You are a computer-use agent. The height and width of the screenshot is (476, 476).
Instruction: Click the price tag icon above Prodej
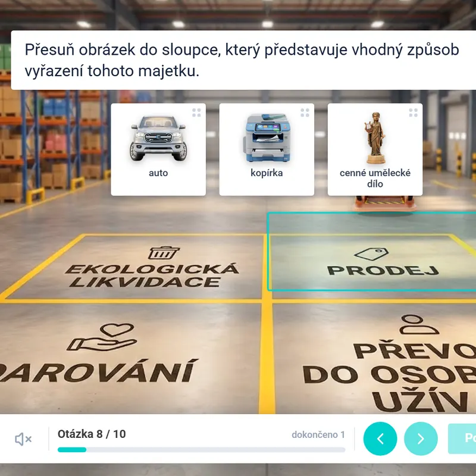click(371, 254)
